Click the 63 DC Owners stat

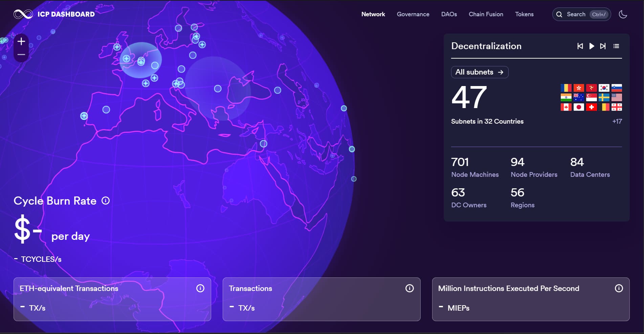pyautogui.click(x=469, y=198)
